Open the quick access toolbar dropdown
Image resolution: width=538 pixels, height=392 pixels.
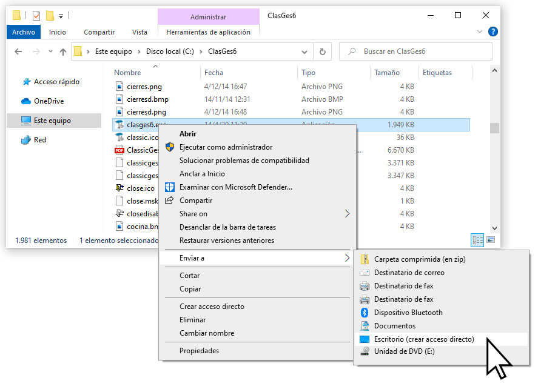click(61, 16)
